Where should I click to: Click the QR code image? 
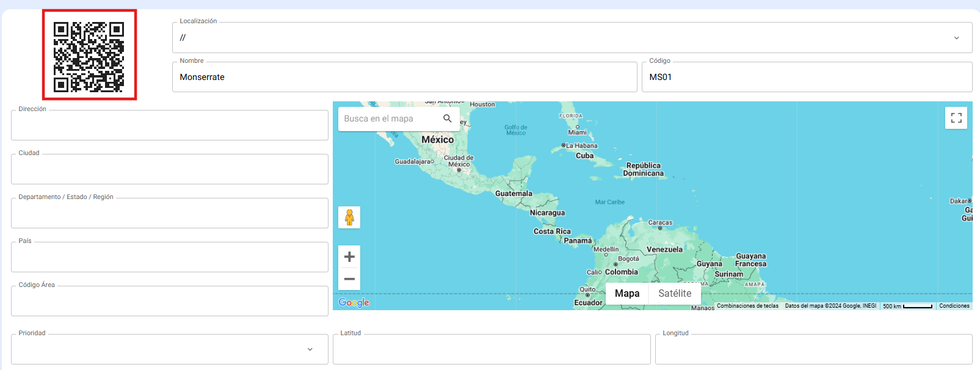(89, 55)
